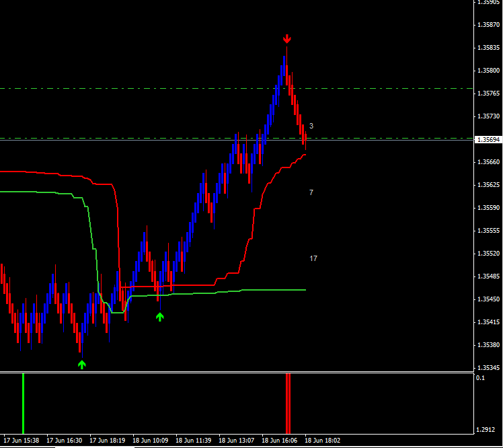Click the price scale value 1.35835

click(488, 48)
